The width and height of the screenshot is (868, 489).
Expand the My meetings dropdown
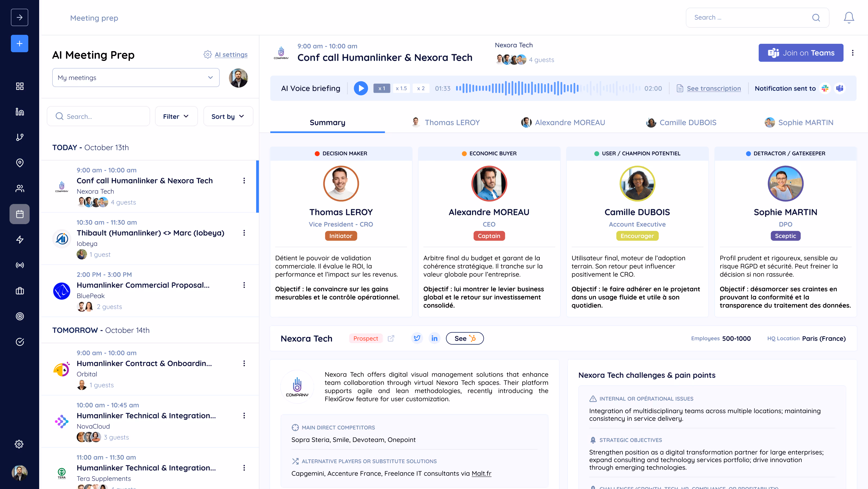[136, 78]
